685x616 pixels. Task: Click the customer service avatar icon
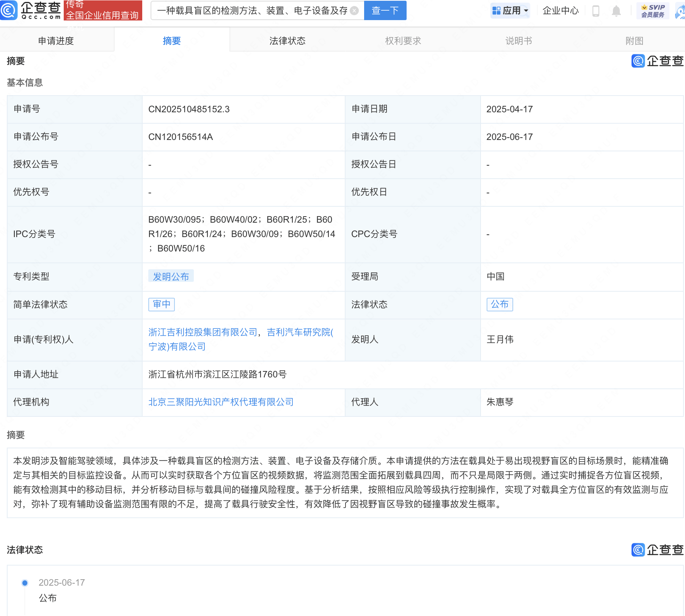680,11
